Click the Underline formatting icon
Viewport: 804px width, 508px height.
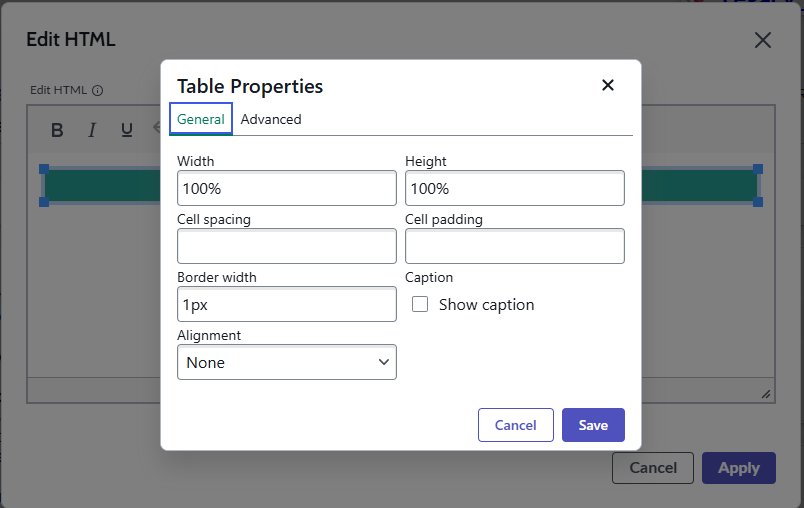coord(127,130)
